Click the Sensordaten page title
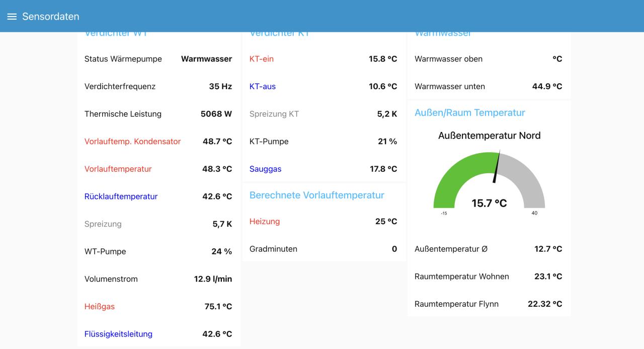 tap(50, 17)
